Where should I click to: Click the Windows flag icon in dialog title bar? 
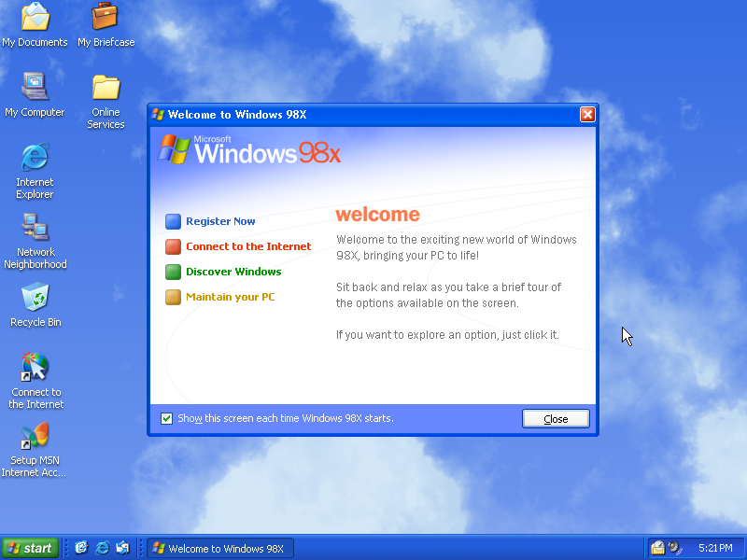158,114
